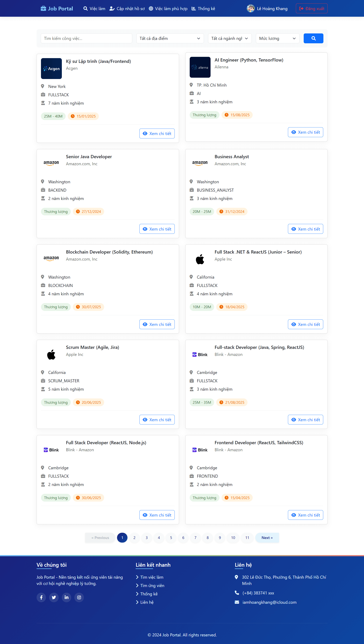This screenshot has height=644, width=364.
Task: View details of AI Engineer job
Action: coord(305,132)
